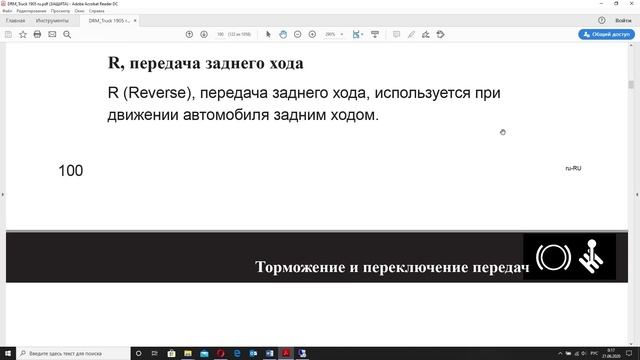The width and height of the screenshot is (640, 360).
Task: Open Opera browser from the taskbar
Action: click(221, 353)
